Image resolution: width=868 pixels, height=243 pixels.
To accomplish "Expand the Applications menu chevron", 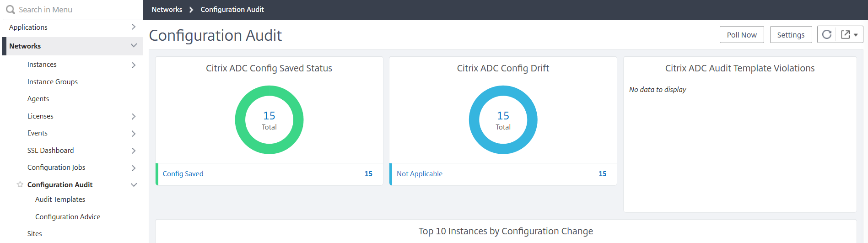I will tap(134, 27).
